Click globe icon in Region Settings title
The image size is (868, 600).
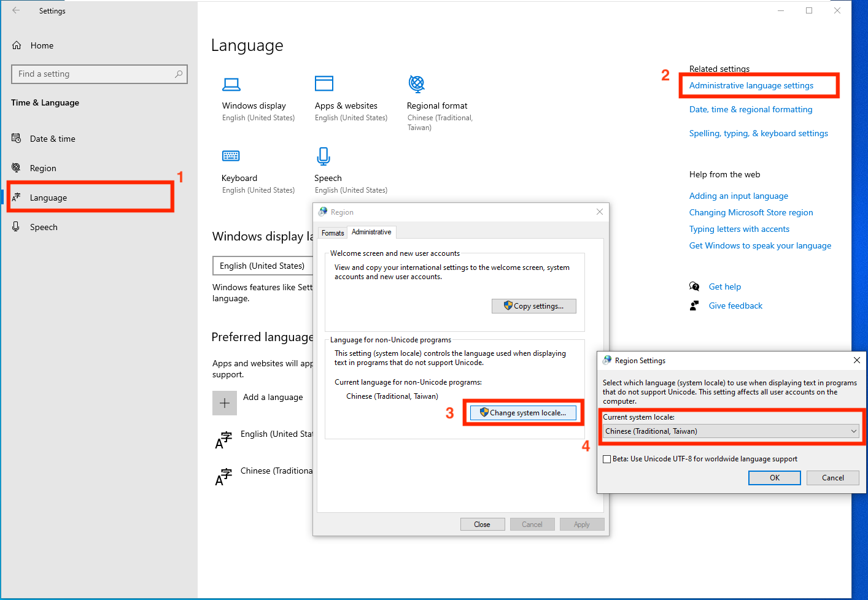607,360
